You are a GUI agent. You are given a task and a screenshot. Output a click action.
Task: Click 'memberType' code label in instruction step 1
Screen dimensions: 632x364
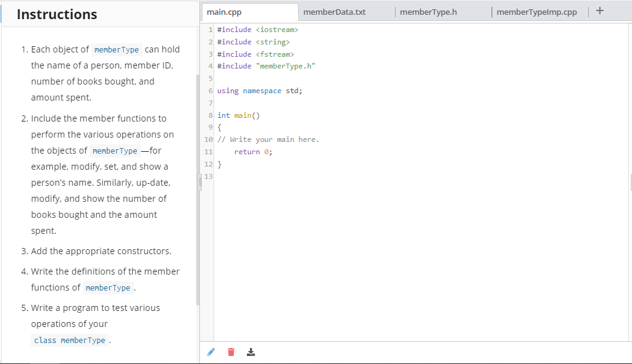[x=117, y=49]
